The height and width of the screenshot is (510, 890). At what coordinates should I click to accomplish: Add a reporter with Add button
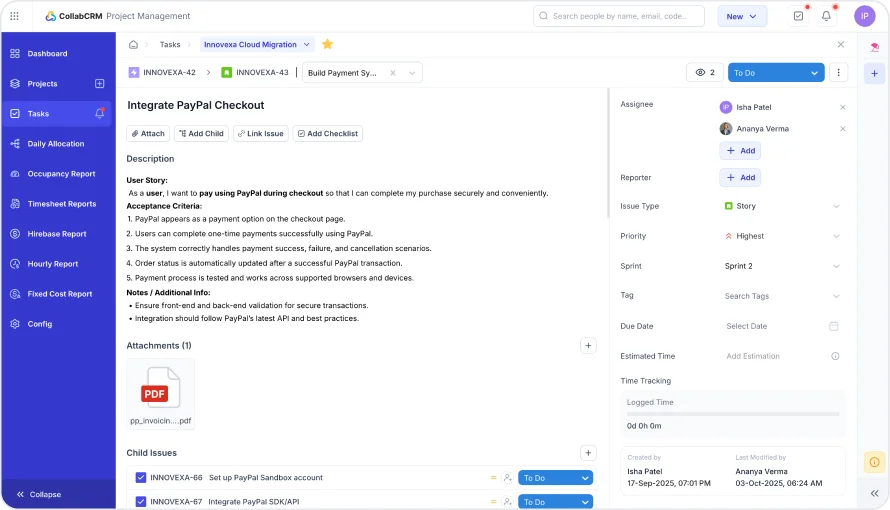741,178
